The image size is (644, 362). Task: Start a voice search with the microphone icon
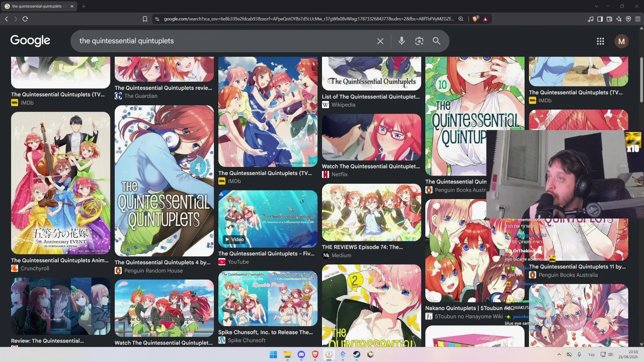click(x=401, y=41)
